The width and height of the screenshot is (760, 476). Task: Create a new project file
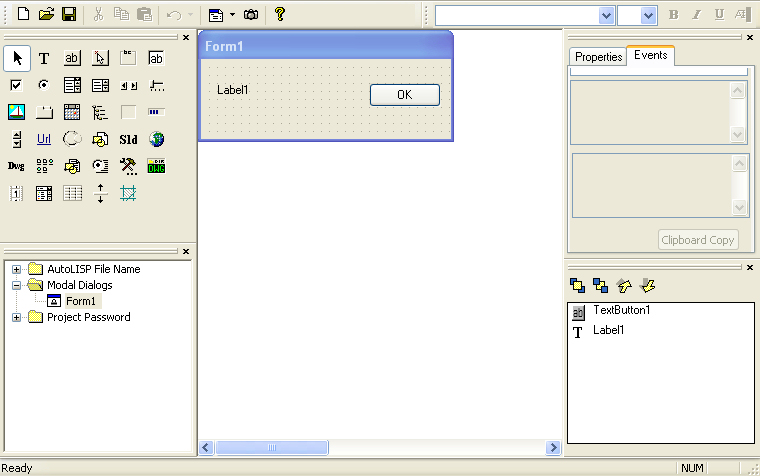click(x=23, y=14)
